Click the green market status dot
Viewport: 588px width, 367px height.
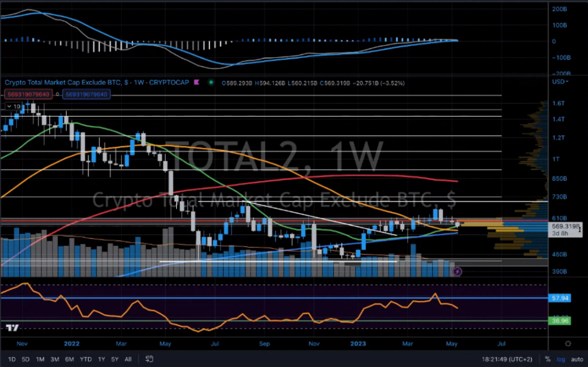click(x=211, y=82)
